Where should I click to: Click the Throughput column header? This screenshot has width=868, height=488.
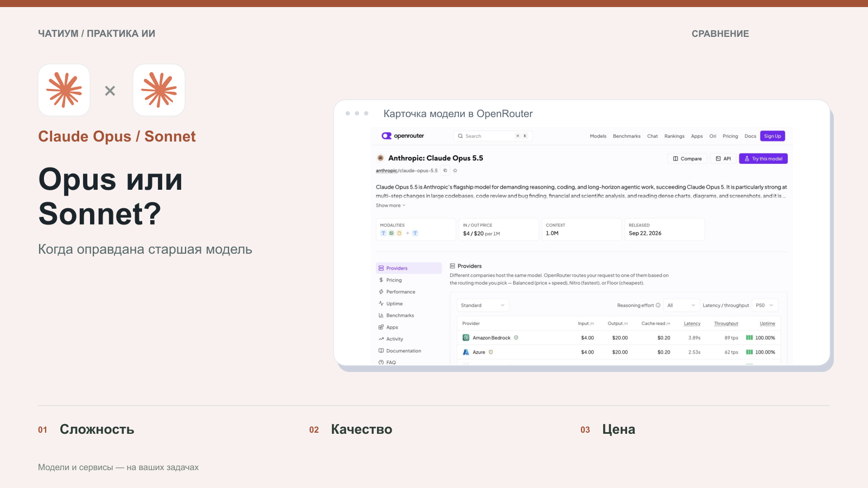[726, 324]
